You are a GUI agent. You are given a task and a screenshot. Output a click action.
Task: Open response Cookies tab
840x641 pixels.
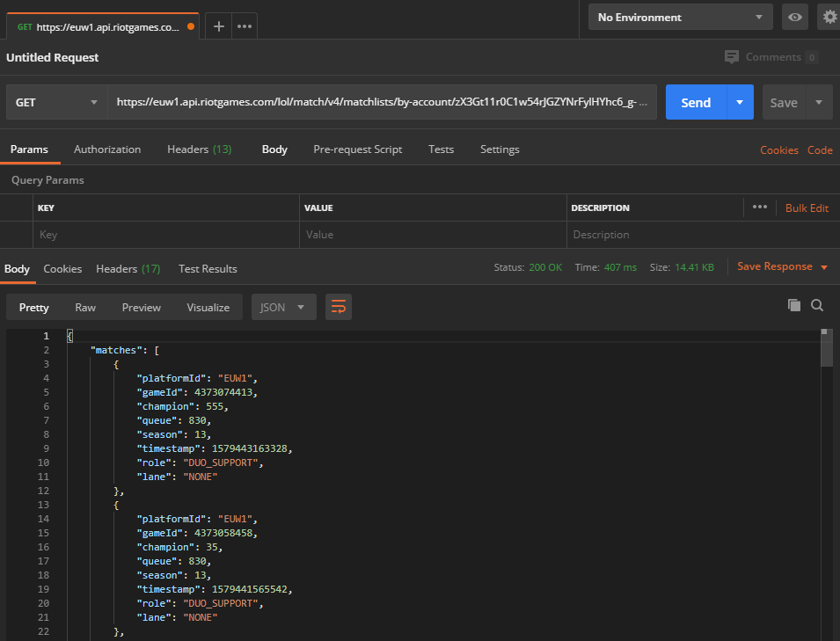(62, 269)
